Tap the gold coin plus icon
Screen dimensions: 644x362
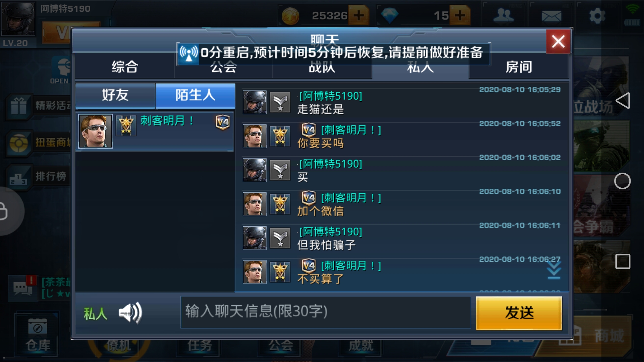click(x=359, y=15)
